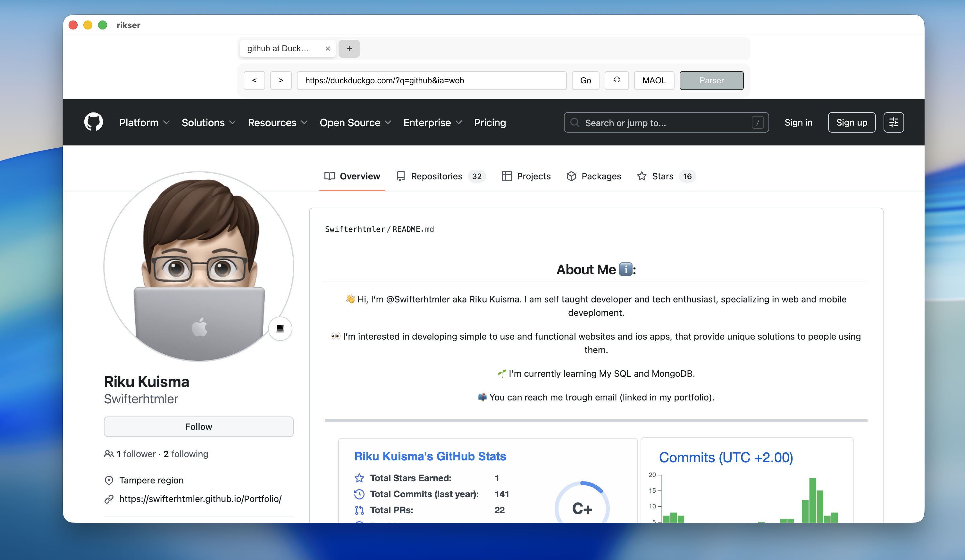Click the tall green commits chart bar
The height and width of the screenshot is (560, 965).
pyautogui.click(x=812, y=499)
